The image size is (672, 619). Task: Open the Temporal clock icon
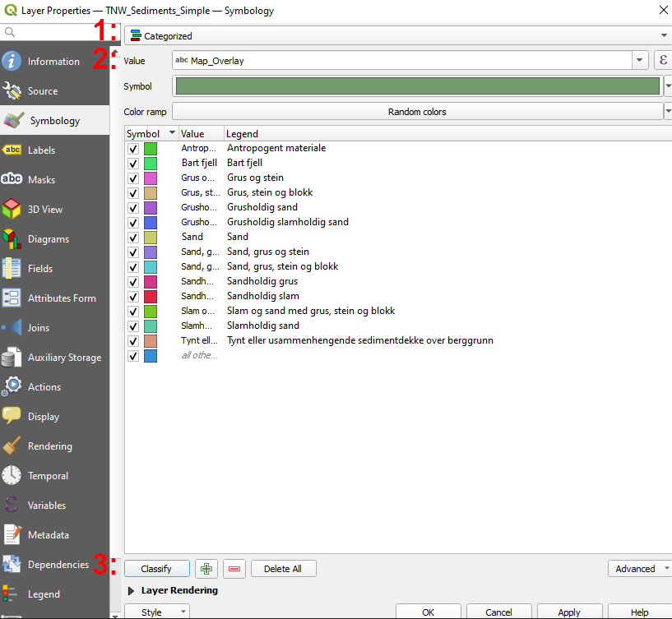tap(12, 475)
